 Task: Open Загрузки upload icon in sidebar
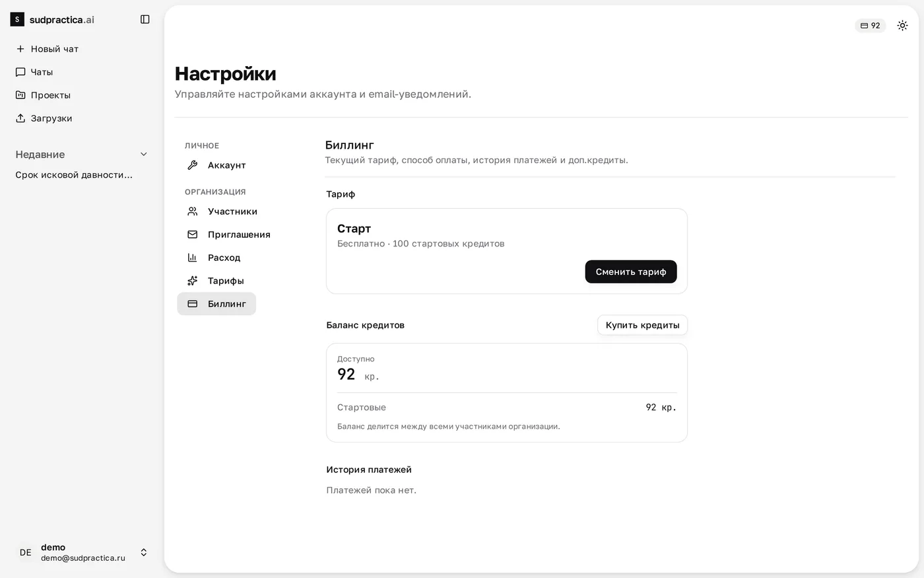tap(20, 118)
